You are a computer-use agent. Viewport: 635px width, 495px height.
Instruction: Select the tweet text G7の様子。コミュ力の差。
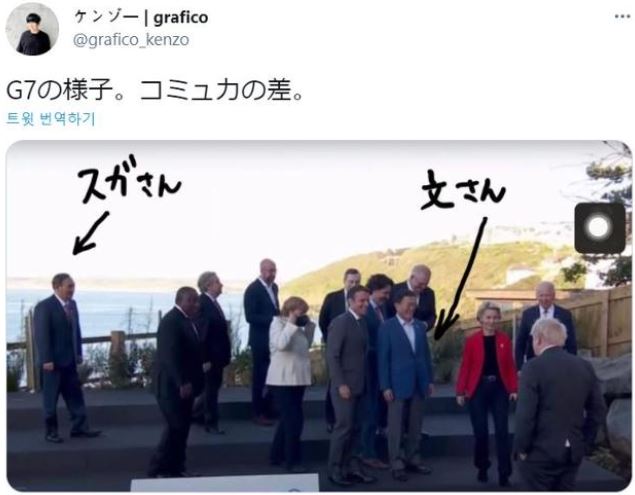[x=155, y=90]
